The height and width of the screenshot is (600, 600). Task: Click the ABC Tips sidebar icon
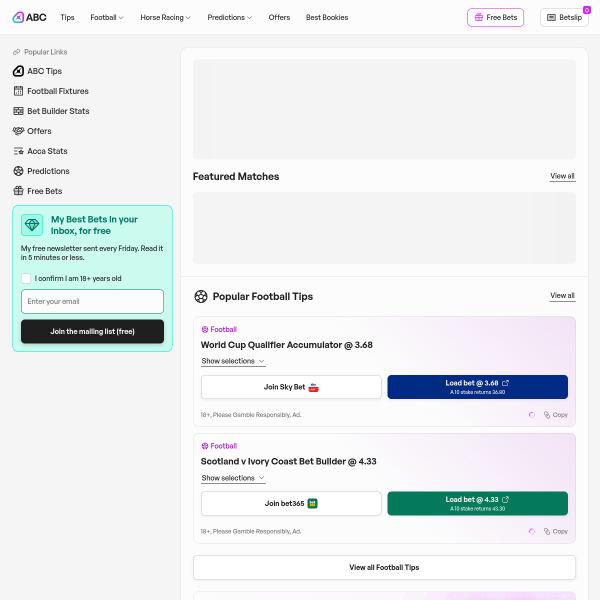18,71
